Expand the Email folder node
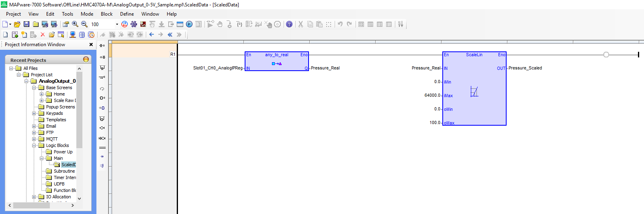Viewport: 644px width, 214px height. (34, 126)
